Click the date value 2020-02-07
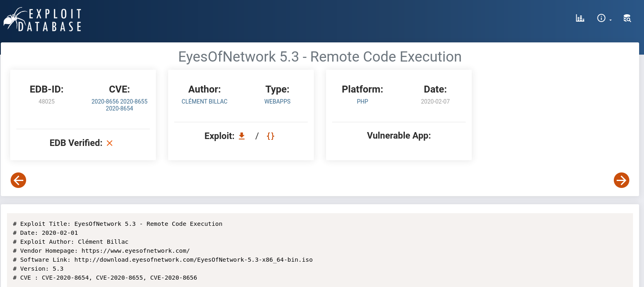Viewport: 644px width, 287px height. (x=435, y=102)
